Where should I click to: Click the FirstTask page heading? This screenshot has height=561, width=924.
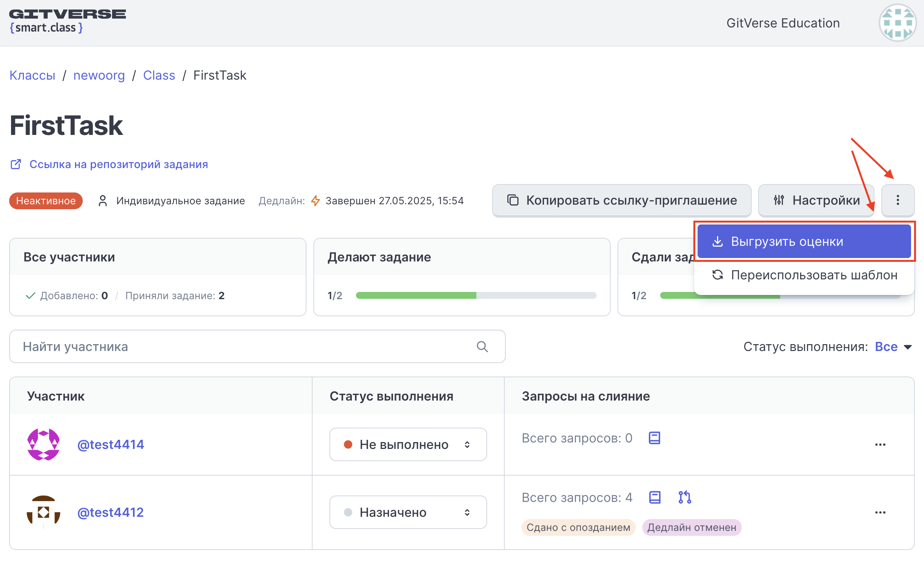66,125
